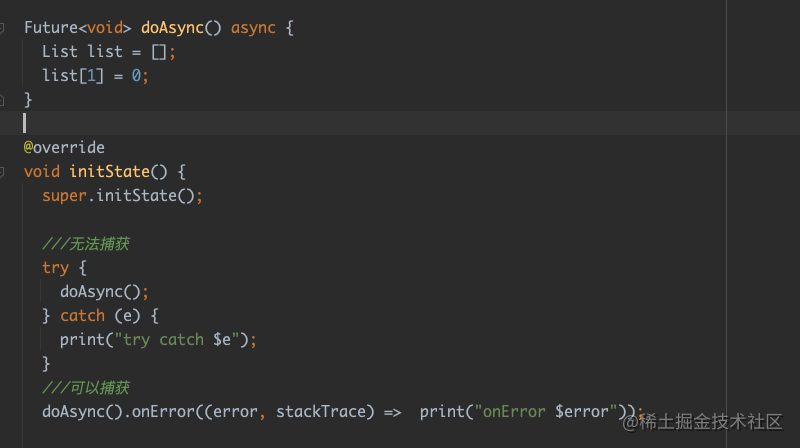Click the fold end marker beside closing brace

pyautogui.click(x=3, y=99)
